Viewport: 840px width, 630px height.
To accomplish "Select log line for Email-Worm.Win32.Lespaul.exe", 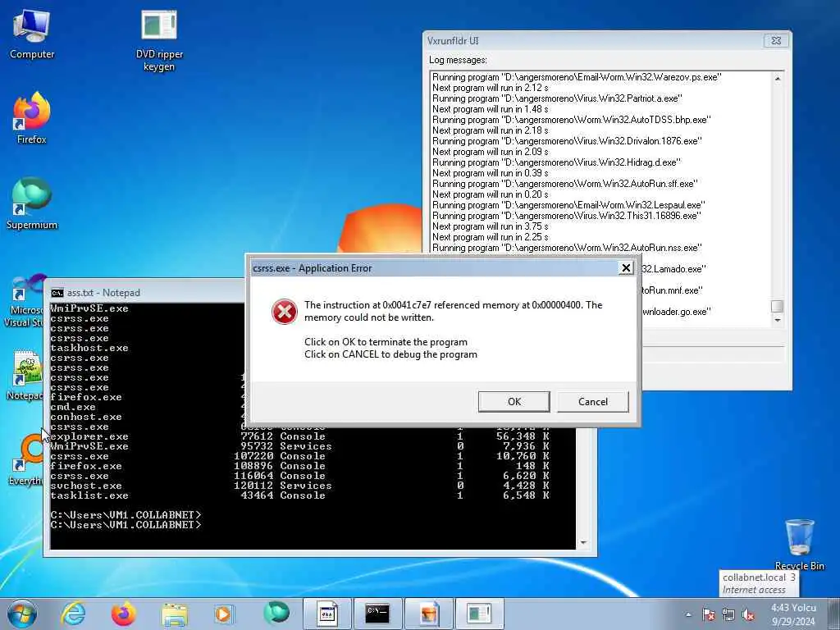I will 568,205.
